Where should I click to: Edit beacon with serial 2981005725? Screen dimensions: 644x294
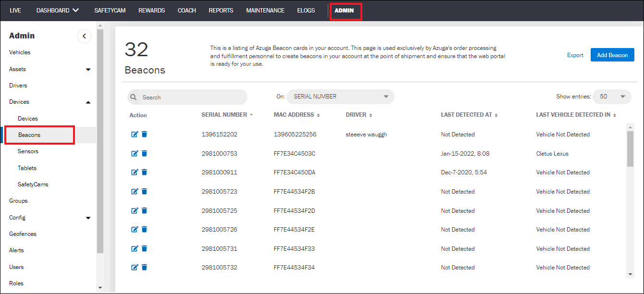pyautogui.click(x=135, y=211)
